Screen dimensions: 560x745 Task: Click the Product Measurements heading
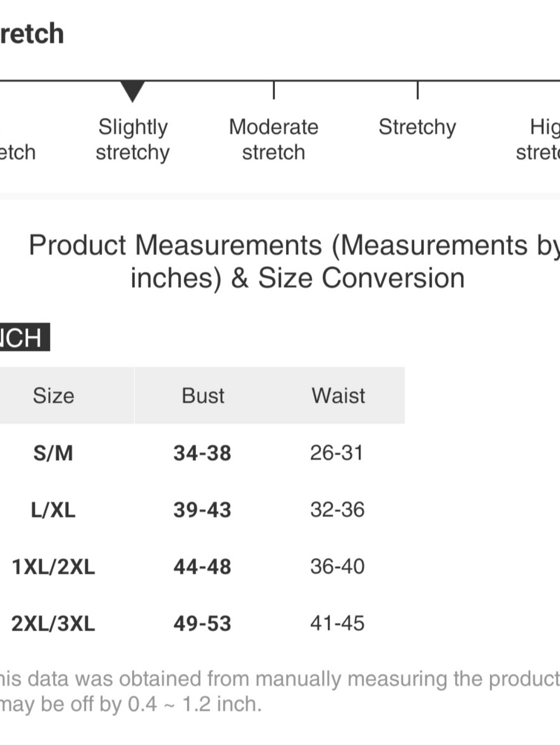pyautogui.click(x=295, y=262)
